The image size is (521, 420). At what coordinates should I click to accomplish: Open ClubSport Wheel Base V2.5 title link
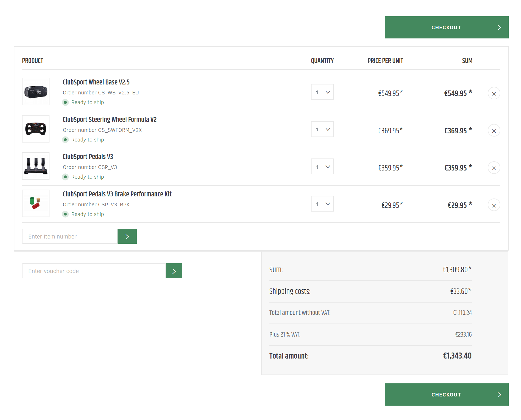[96, 82]
